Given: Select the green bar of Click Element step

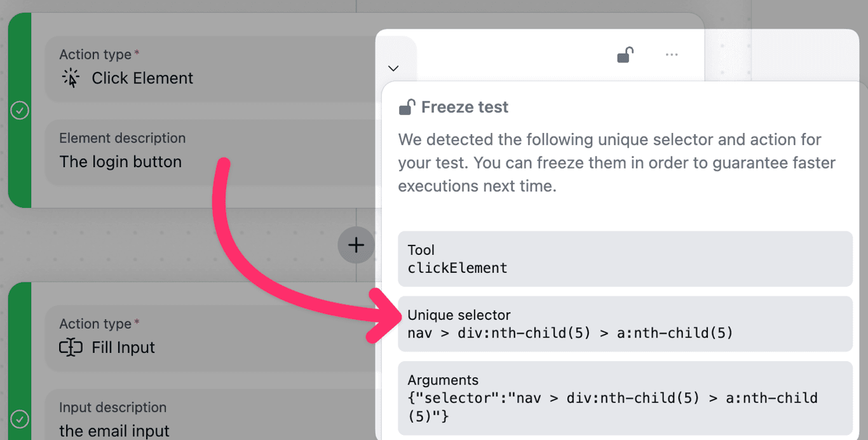Looking at the screenshot, I should [x=20, y=110].
